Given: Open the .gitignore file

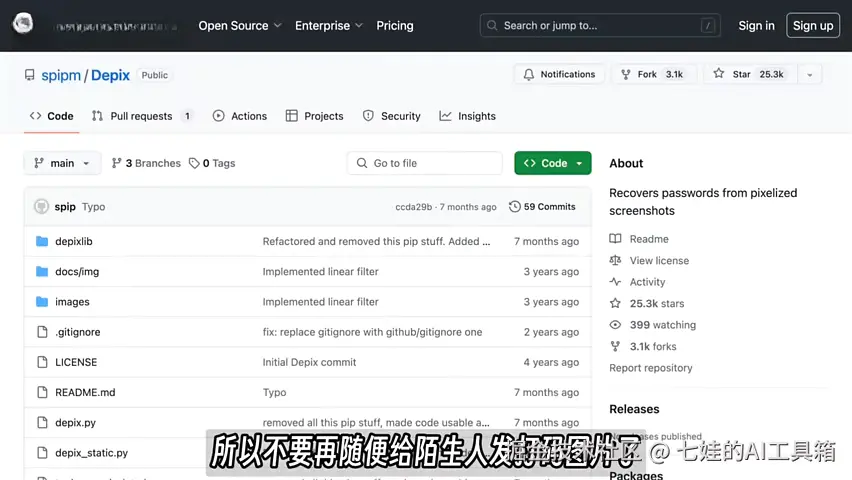Looking at the screenshot, I should tap(78, 332).
